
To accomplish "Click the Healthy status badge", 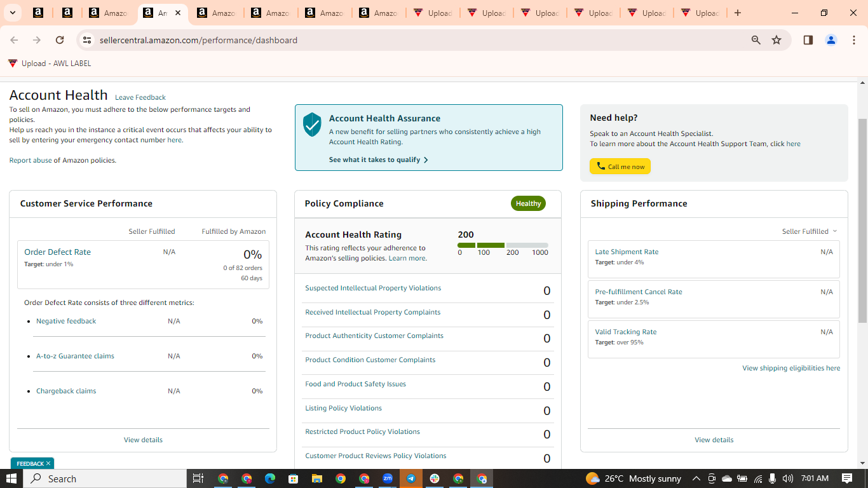I will coord(528,203).
